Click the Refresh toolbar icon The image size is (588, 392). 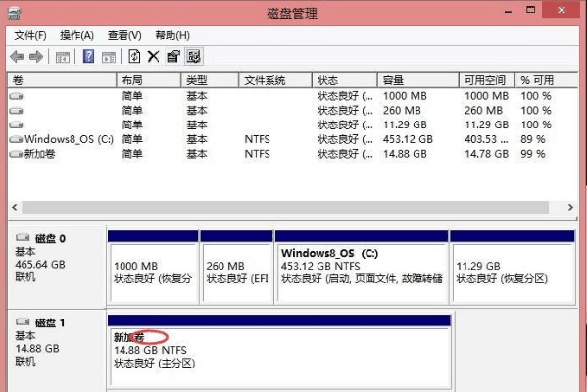134,56
